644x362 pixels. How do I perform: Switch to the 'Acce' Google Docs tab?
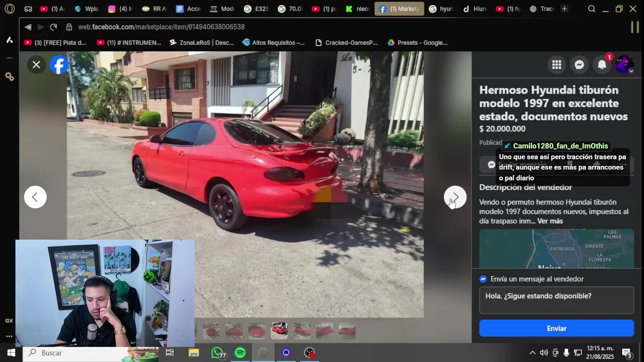[187, 9]
